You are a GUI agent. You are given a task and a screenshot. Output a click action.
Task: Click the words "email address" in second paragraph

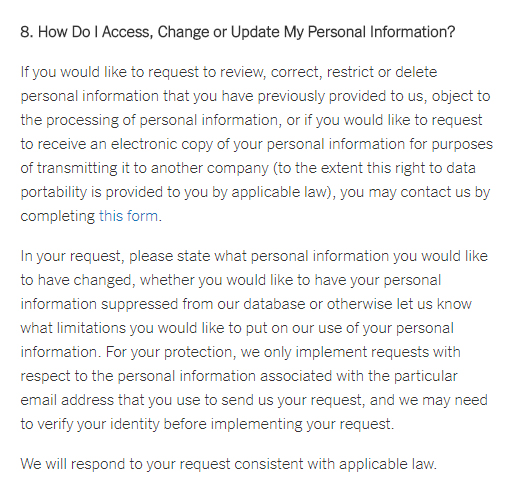67,400
